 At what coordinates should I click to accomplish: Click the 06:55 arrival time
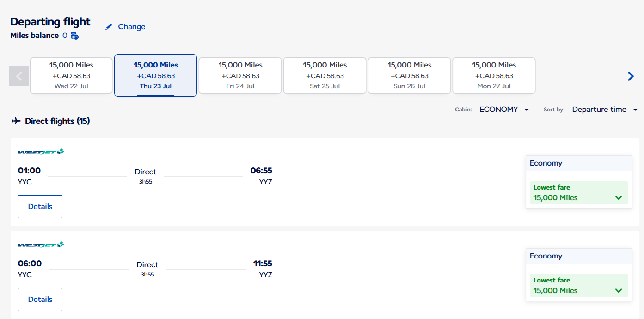pos(261,171)
